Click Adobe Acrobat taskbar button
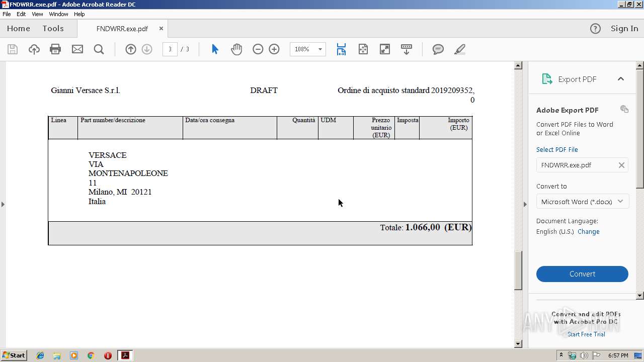Image resolution: width=644 pixels, height=362 pixels. click(125, 355)
